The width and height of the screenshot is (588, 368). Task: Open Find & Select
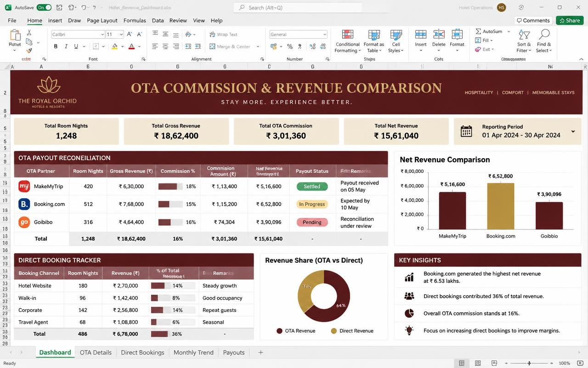[544, 41]
